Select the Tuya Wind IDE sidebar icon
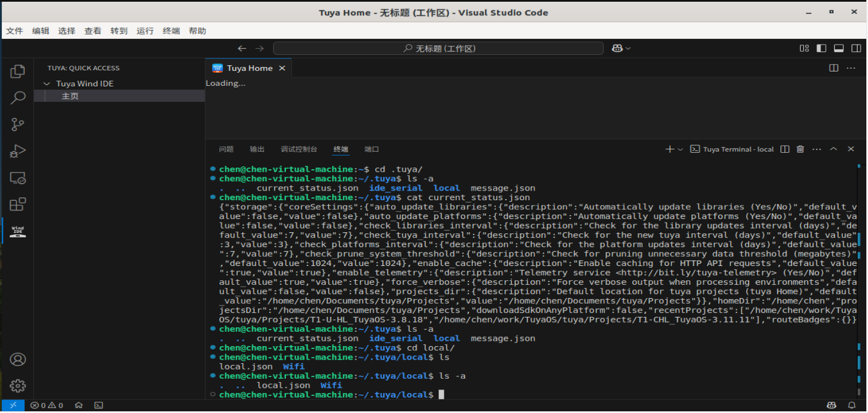 pos(18,231)
